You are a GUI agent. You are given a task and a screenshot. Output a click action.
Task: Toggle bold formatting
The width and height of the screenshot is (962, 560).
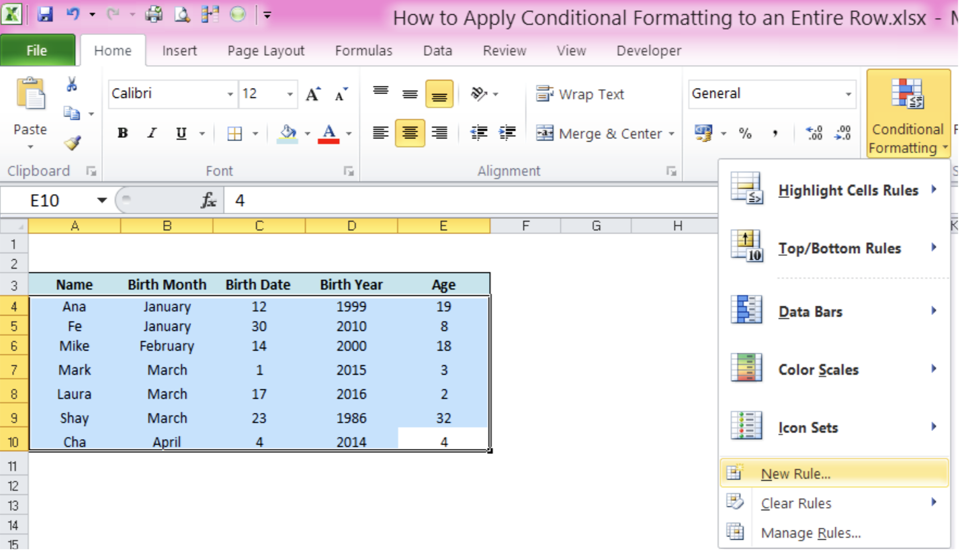122,133
